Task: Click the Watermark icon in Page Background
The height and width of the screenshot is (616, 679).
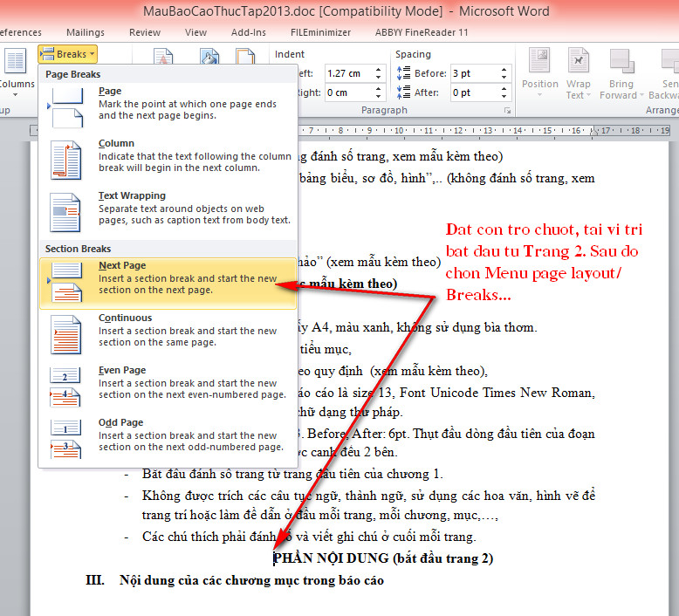Action: point(163,56)
